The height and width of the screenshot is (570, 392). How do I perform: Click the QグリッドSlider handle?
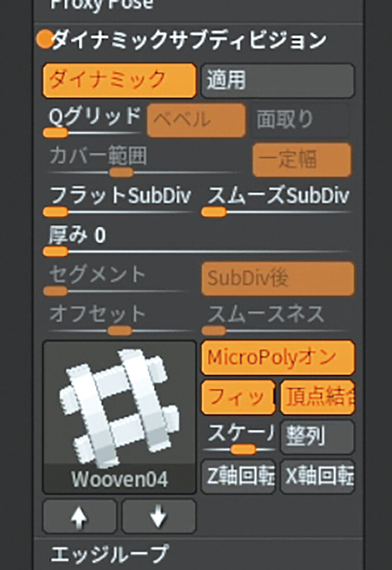[56, 133]
